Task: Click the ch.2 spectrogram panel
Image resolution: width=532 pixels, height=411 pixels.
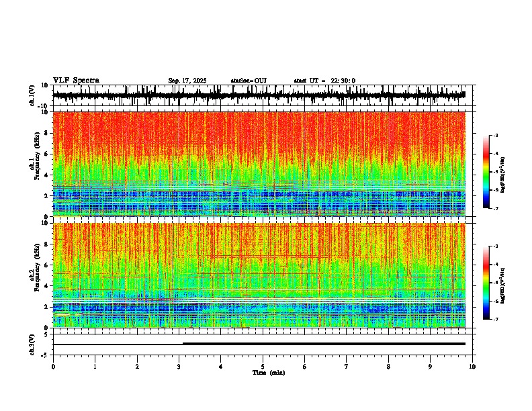Action: pos(259,275)
